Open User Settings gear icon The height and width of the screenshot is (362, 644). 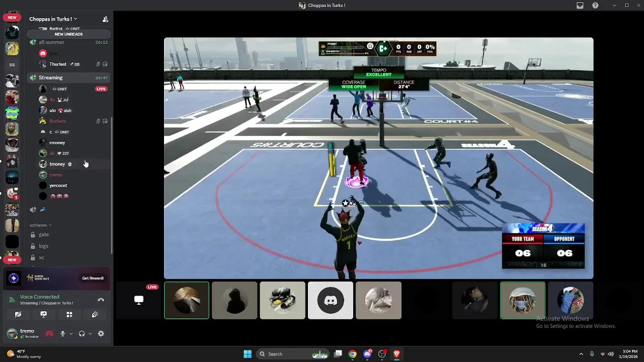[x=101, y=333]
